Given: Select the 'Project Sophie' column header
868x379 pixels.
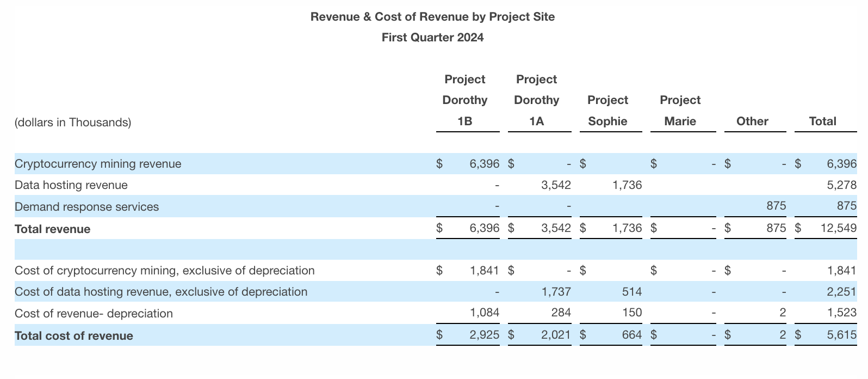Looking at the screenshot, I should point(607,111).
